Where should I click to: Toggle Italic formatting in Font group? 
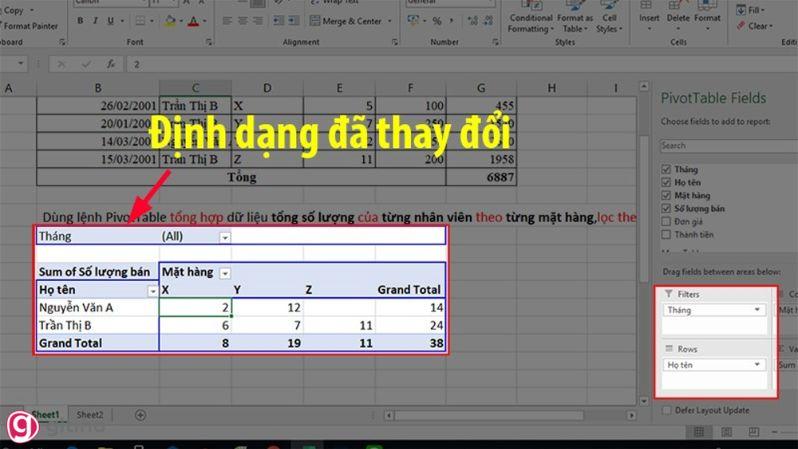(x=95, y=21)
